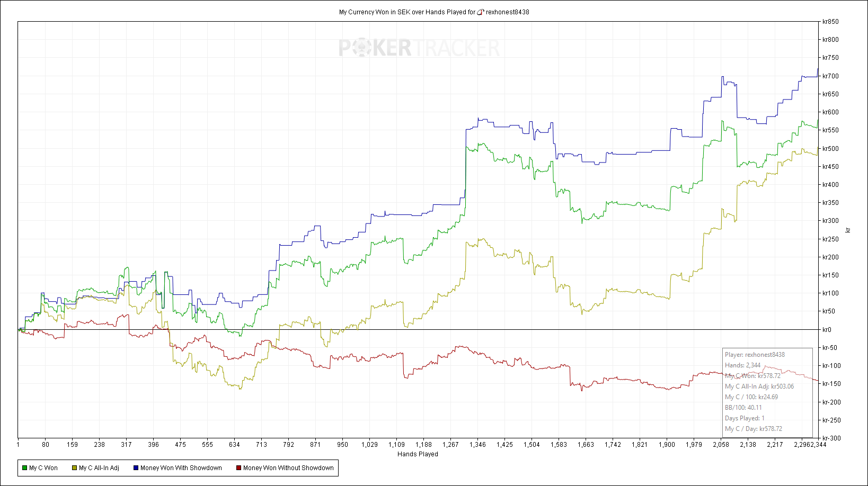Click the 'kr450' y-axis label

(x=830, y=167)
